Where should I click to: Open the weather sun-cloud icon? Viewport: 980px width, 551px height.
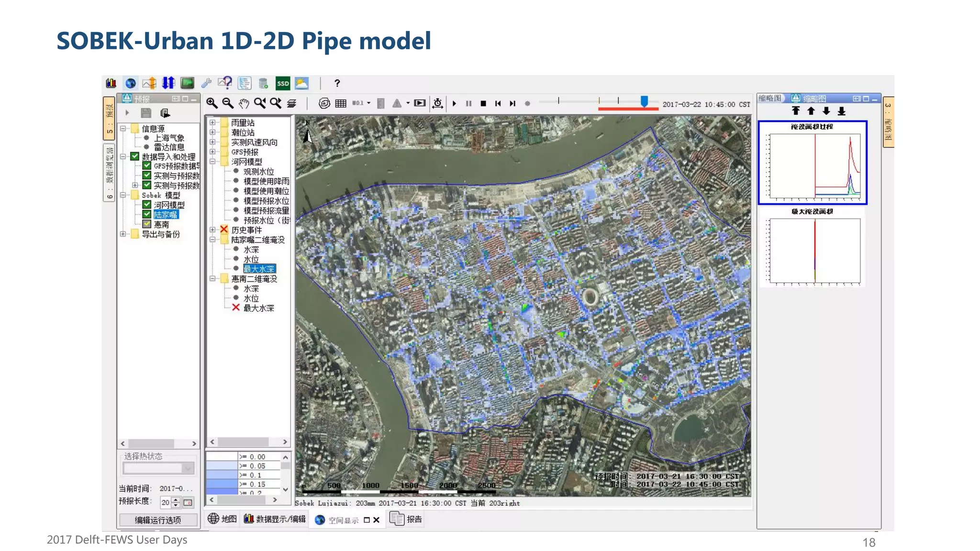coord(301,83)
